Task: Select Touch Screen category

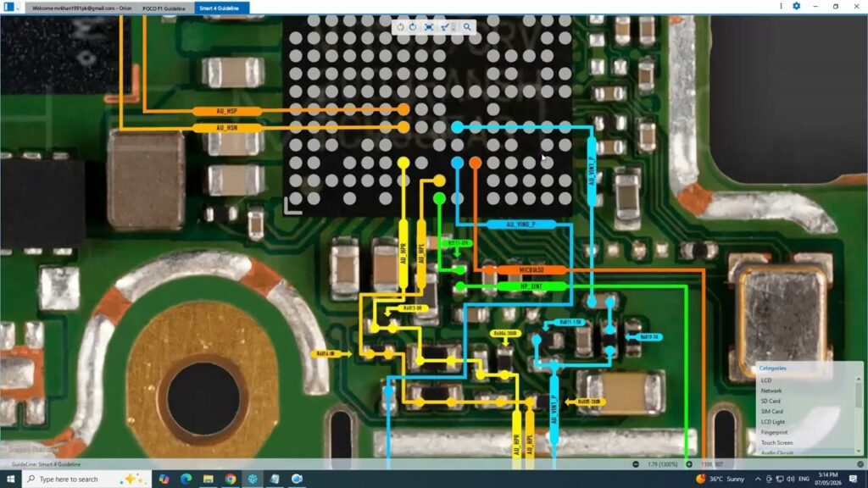Action: coord(776,442)
